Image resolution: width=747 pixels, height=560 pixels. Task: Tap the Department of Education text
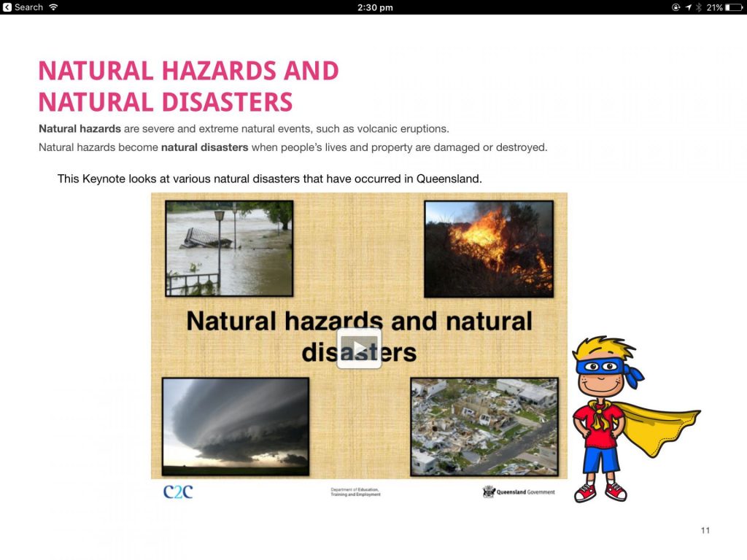tap(355, 492)
